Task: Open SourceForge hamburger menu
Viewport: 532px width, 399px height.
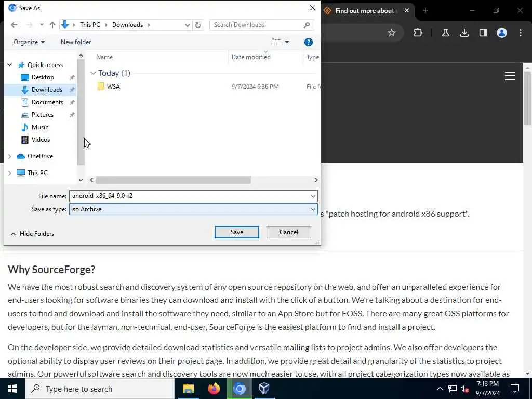Action: (x=510, y=76)
